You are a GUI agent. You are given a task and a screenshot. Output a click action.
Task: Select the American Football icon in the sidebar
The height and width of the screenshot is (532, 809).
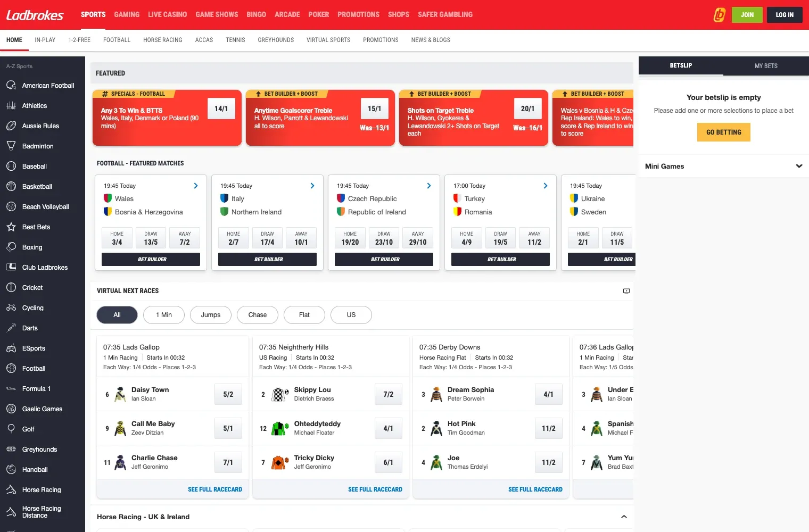tap(11, 85)
